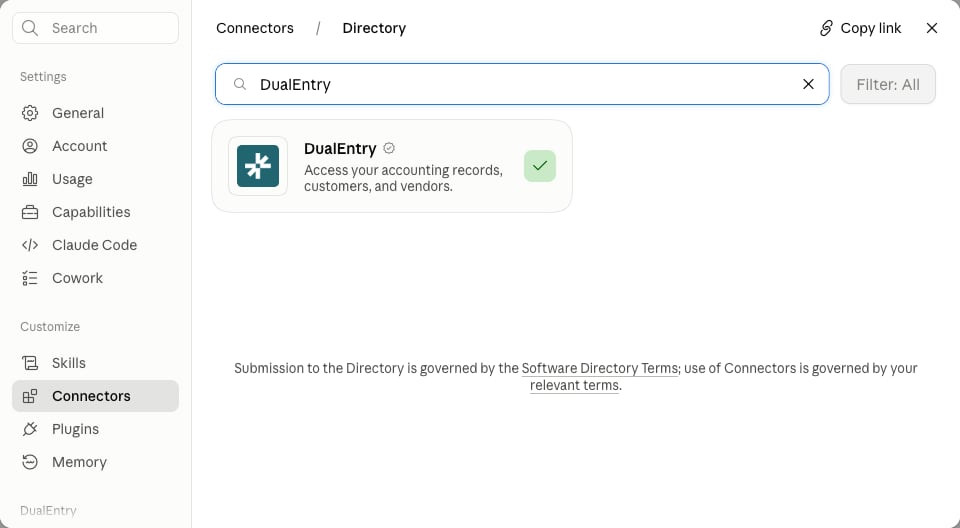Click the Directory breadcrumb

(374, 28)
